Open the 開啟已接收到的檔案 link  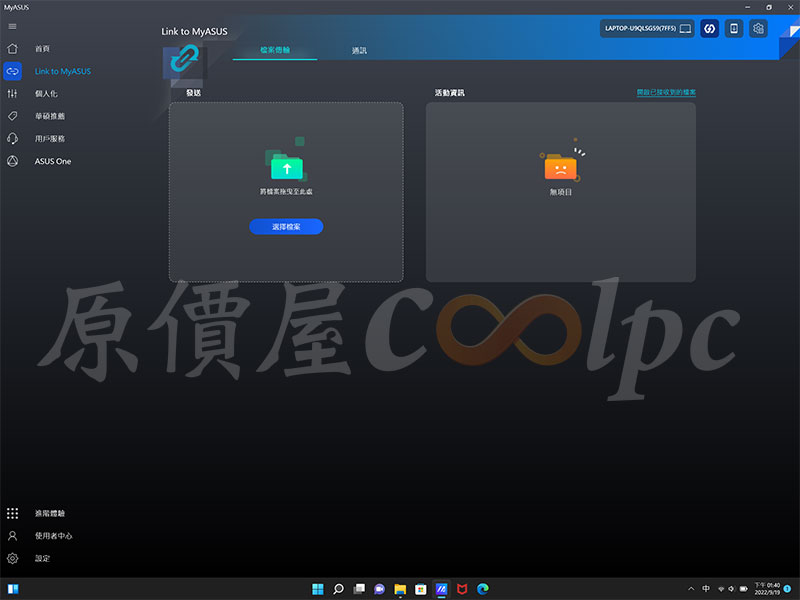[666, 92]
